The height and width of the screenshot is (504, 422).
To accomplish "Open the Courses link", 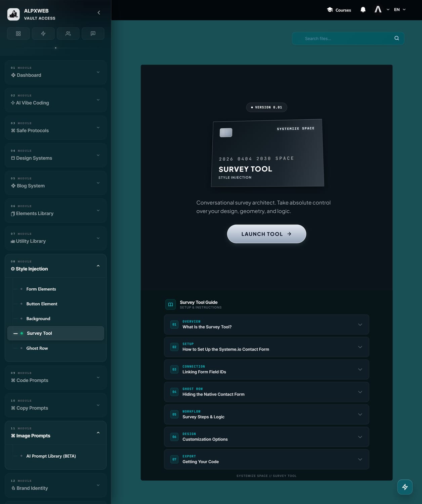I will coord(339,10).
